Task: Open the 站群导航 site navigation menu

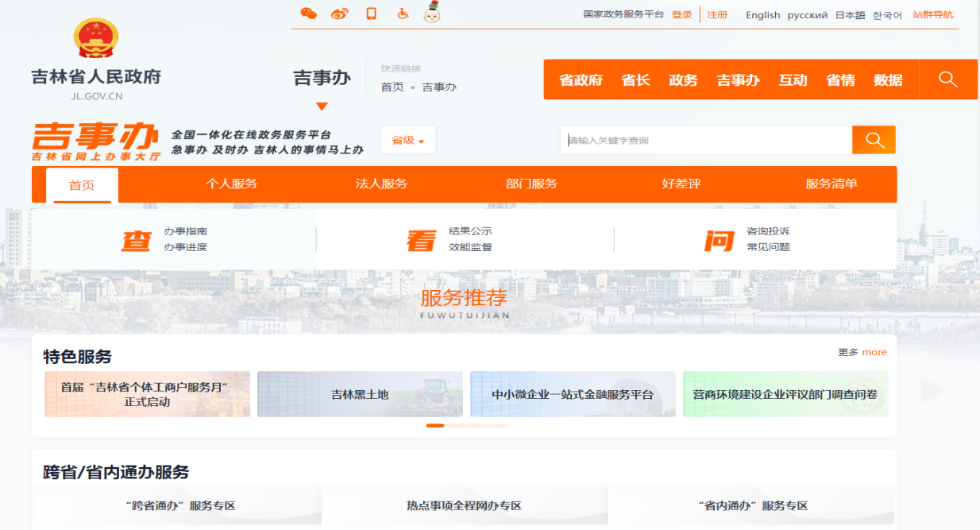Action: pos(932,15)
